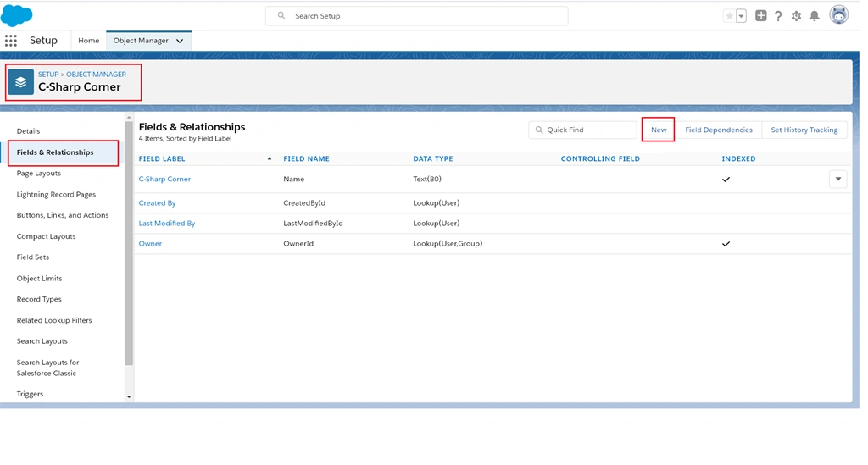Screen dimensions: 868x465
Task: Open the C-Sharp Corner field link
Action: [164, 180]
